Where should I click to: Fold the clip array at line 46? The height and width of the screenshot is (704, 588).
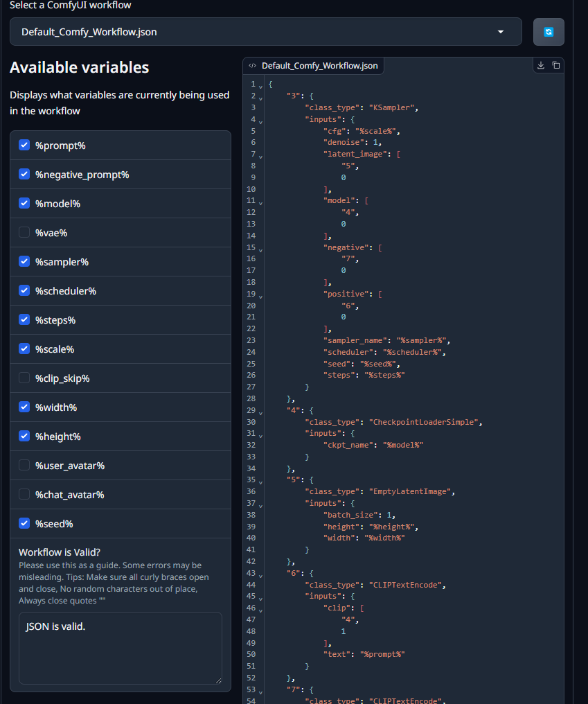261,610
